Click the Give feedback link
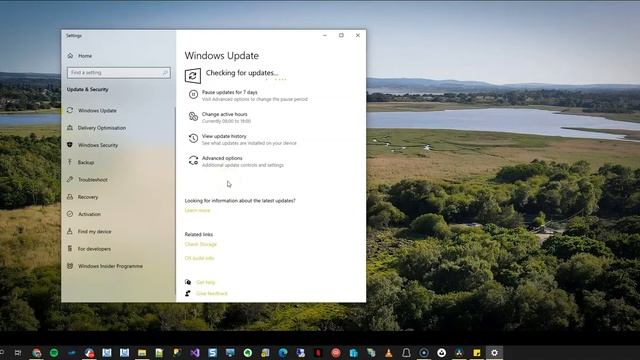Viewport: 640px width, 360px height. pyautogui.click(x=212, y=293)
